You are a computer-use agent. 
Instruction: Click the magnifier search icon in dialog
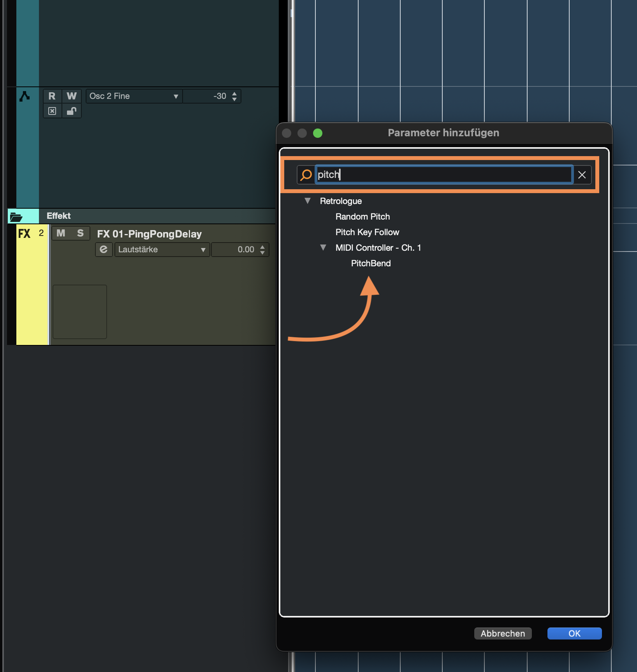click(x=306, y=175)
